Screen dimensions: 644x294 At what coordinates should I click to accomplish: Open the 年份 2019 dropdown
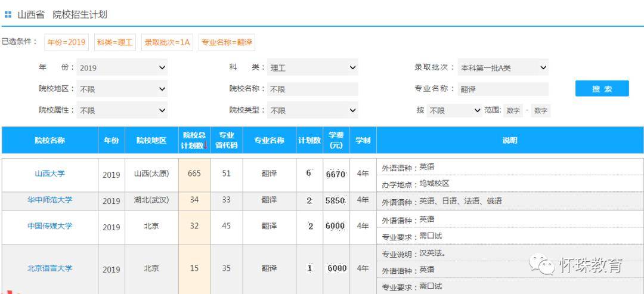point(122,67)
